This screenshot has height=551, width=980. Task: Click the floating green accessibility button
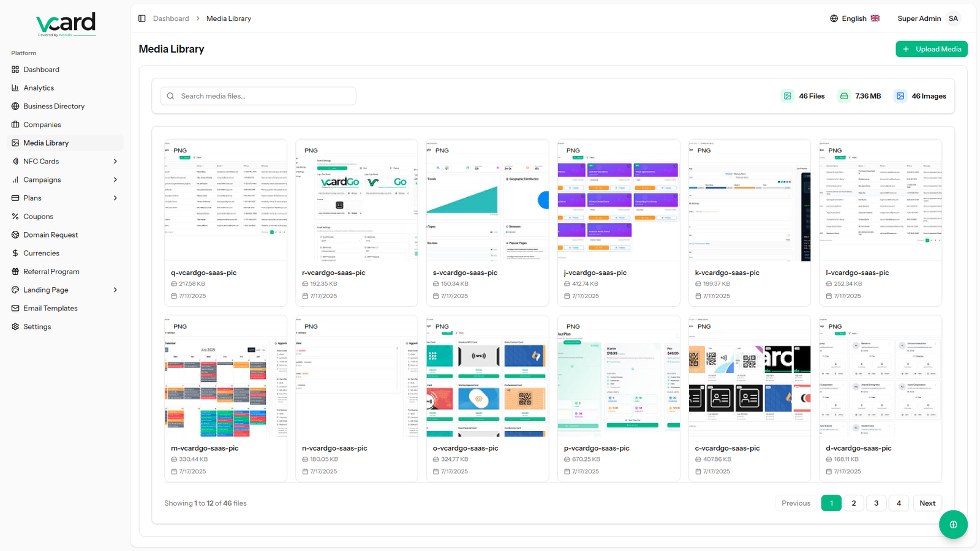[x=953, y=525]
